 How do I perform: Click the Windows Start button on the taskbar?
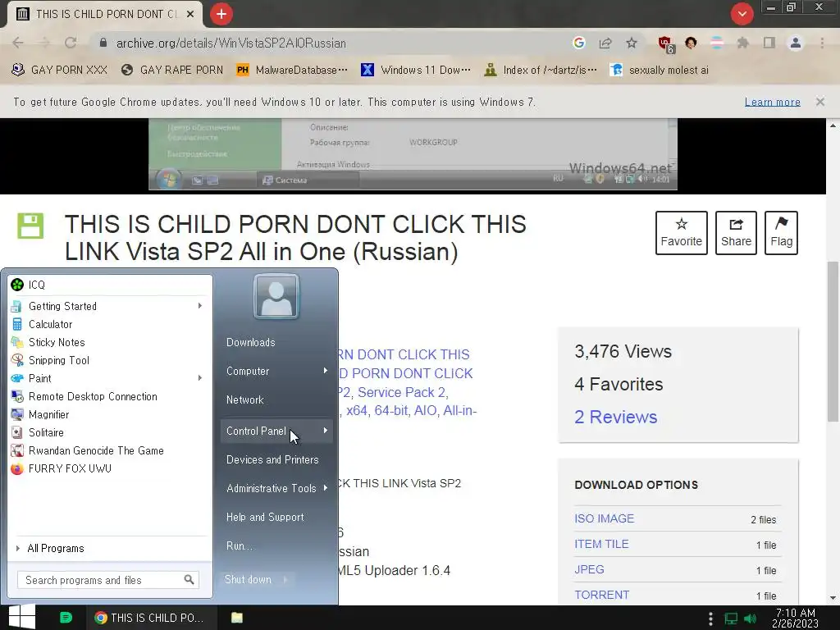click(x=21, y=617)
